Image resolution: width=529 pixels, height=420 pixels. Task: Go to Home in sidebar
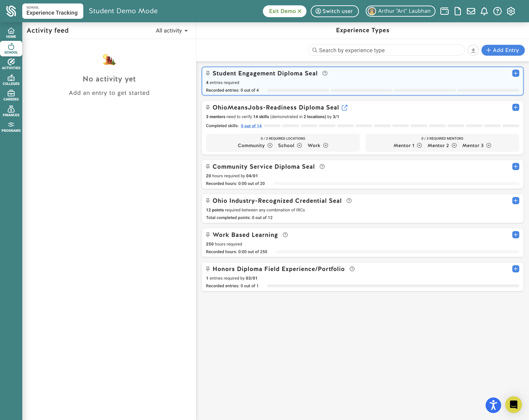11,33
